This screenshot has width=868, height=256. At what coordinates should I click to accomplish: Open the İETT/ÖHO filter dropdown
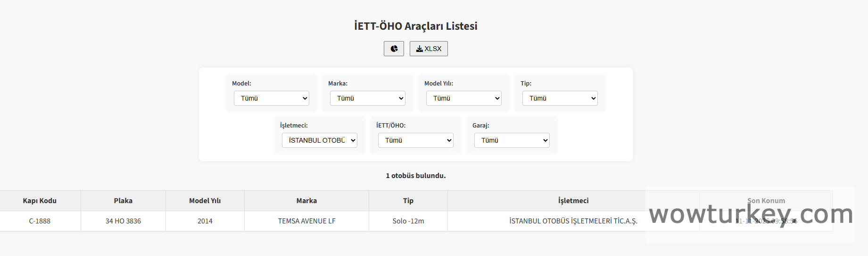click(416, 140)
